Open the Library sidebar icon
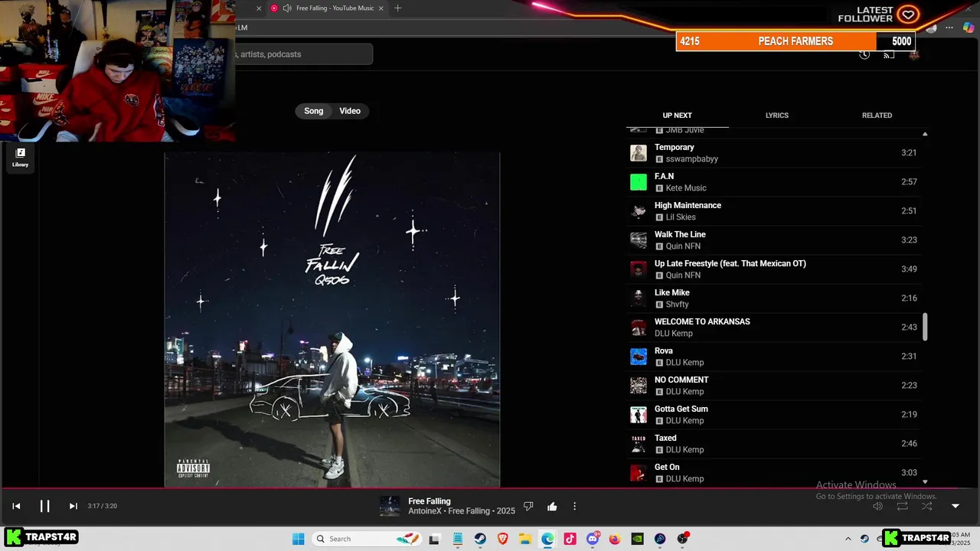The width and height of the screenshot is (980, 551). 20,157
